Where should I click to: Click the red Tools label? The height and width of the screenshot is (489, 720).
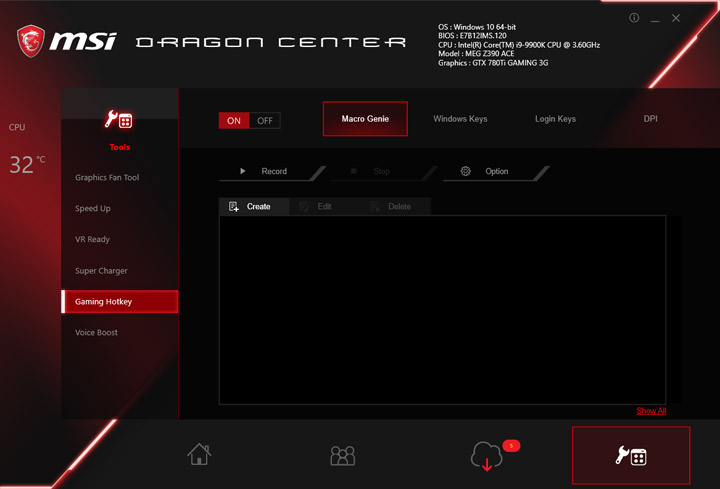click(x=119, y=147)
